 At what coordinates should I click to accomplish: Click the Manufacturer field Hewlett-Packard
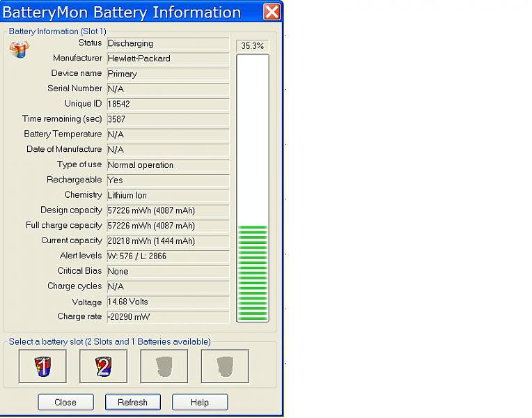167,59
